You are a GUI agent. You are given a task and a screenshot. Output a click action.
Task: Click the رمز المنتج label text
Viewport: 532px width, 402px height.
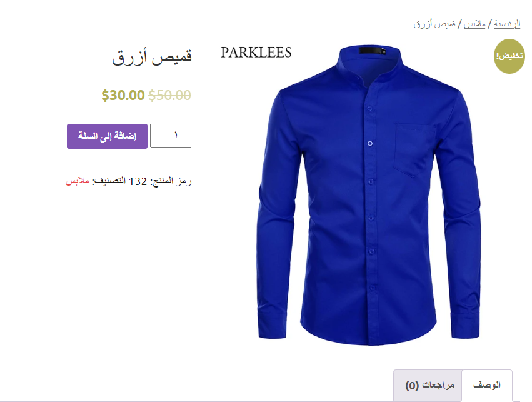tap(171, 181)
